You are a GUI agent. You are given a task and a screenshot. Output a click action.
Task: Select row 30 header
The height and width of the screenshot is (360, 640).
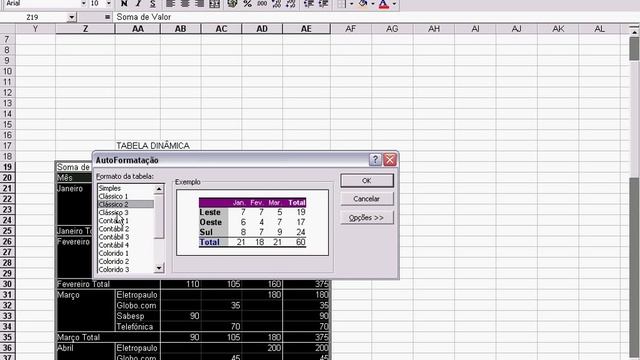click(7, 284)
